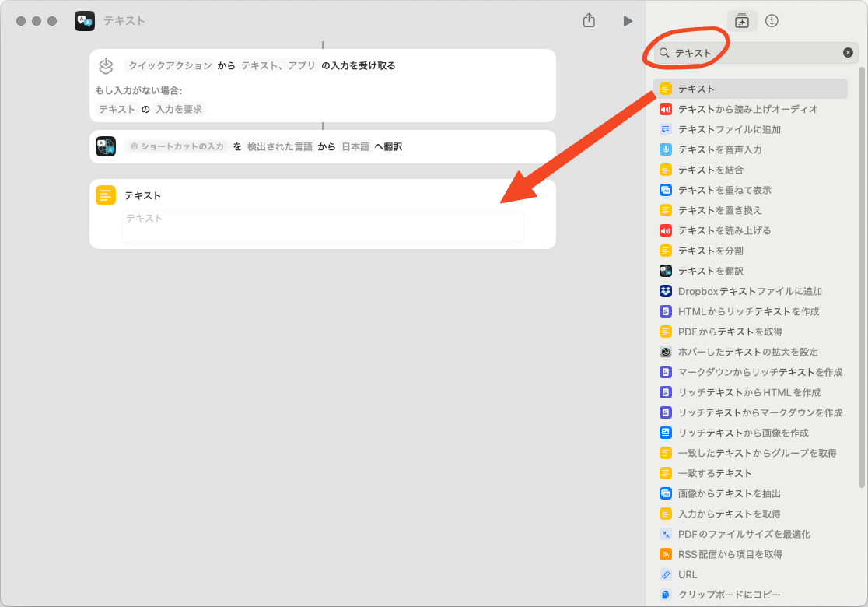
Task: Select テキストから読み上げオーディオ action
Action: 750,109
